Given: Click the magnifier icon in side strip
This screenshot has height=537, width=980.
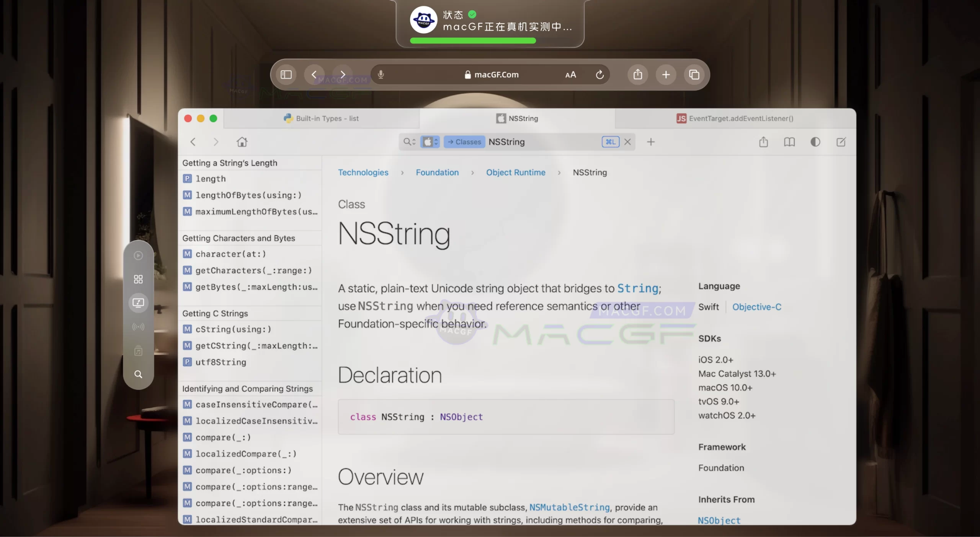Looking at the screenshot, I should tap(138, 374).
